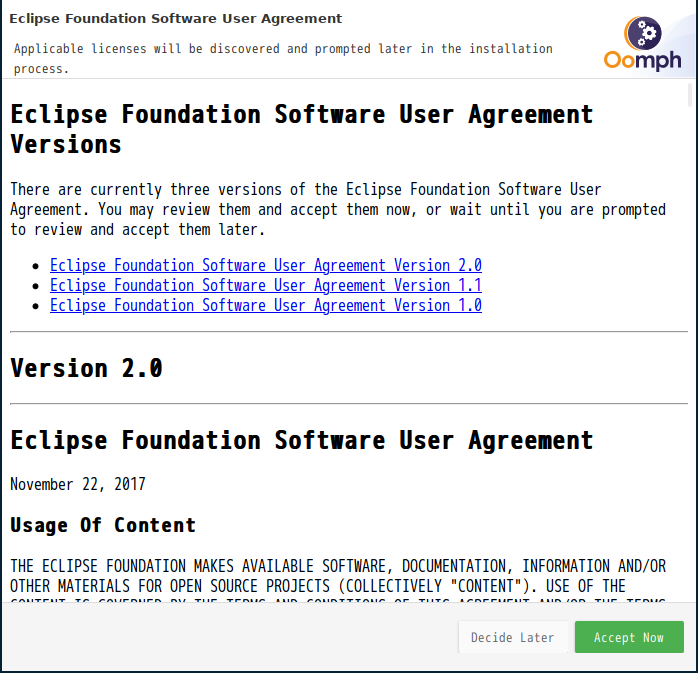The width and height of the screenshot is (698, 673).
Task: Open the User Agreement Version 1.0 link
Action: click(x=266, y=305)
